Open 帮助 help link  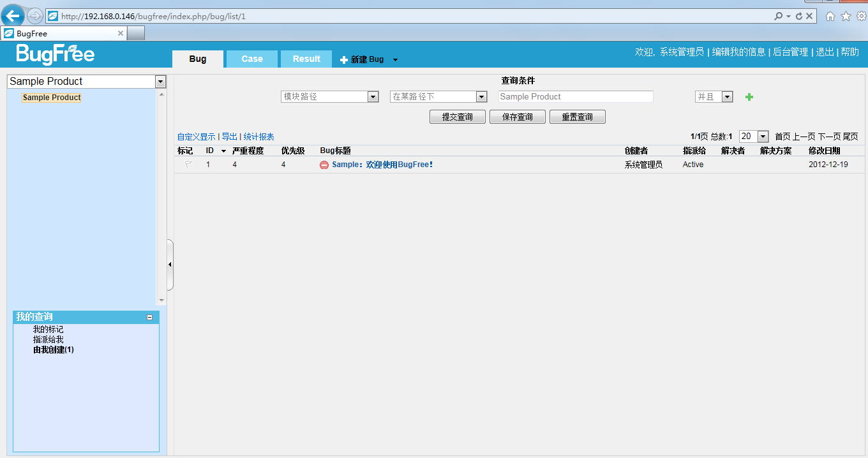(x=849, y=52)
